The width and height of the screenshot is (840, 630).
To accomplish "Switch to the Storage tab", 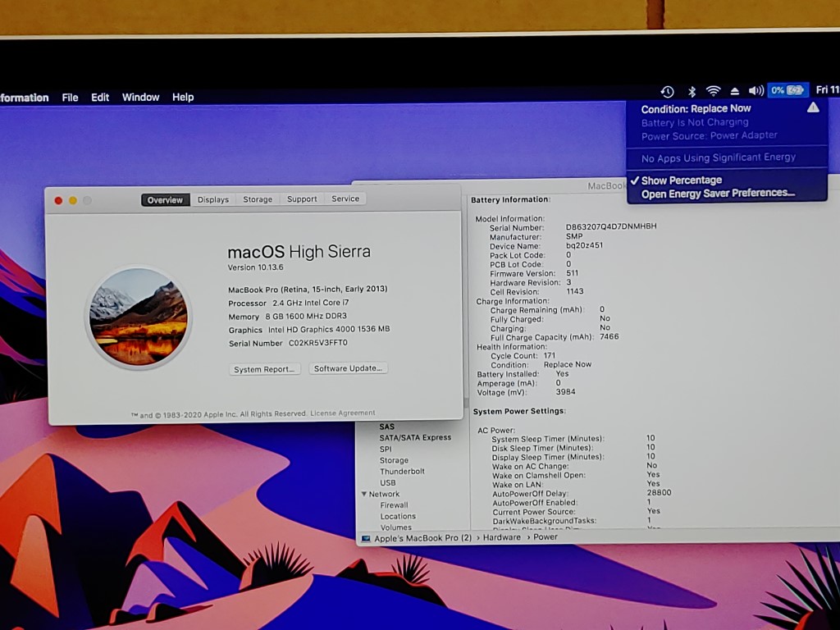I will point(258,199).
